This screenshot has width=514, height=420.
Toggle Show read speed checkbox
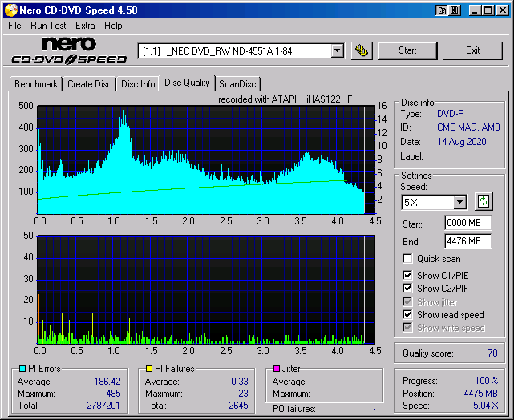pos(408,315)
